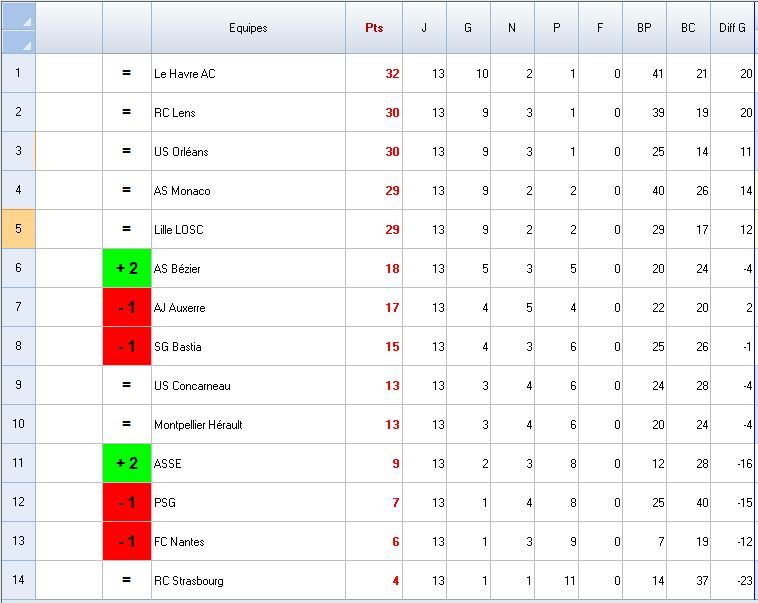Select row header number 1
758x603 pixels.
coord(18,73)
